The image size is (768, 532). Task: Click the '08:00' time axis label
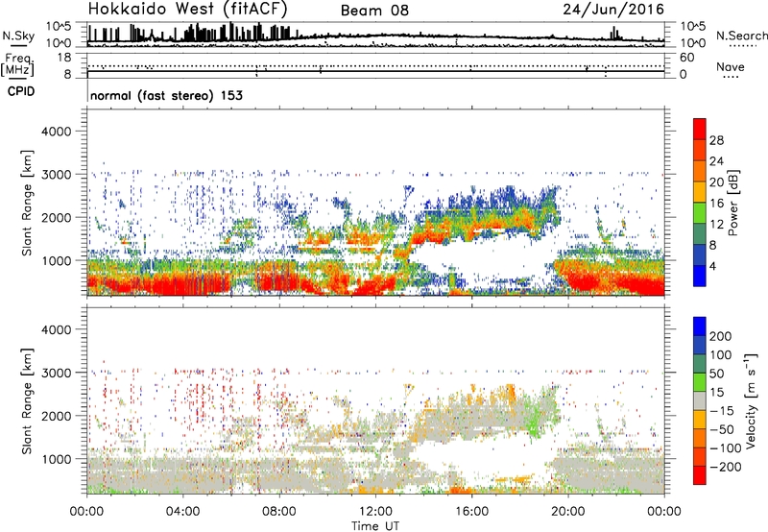click(x=278, y=512)
